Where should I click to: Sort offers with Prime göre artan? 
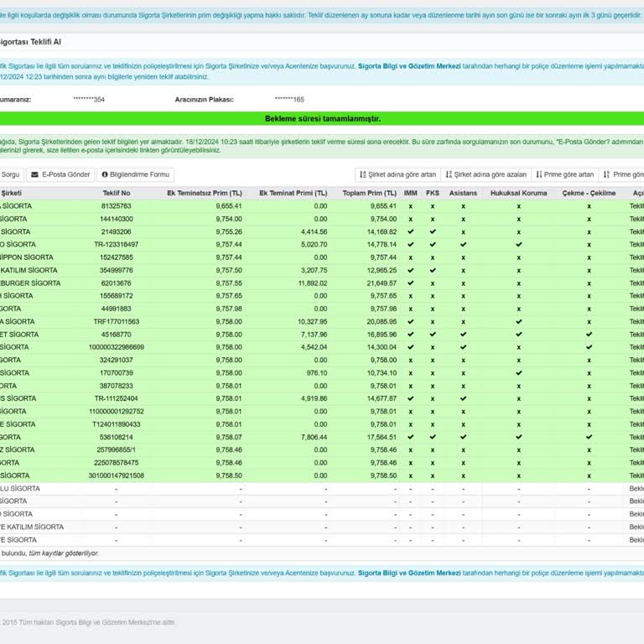point(564,174)
